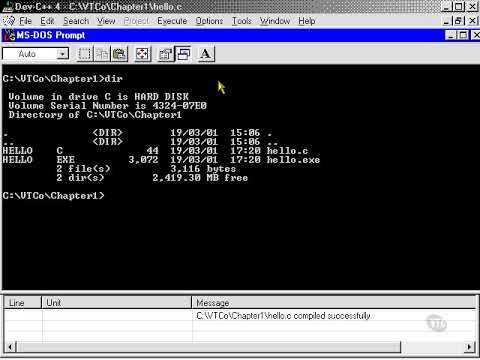This screenshot has width=480, height=360.
Task: Open the Help menu
Action: coord(307,21)
